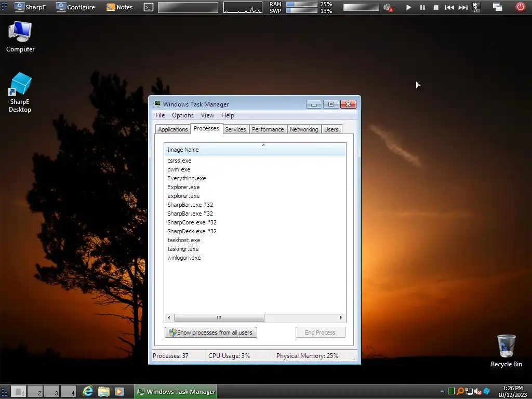
Task: Click the CPU usage graph in the top bar
Action: pyautogui.click(x=243, y=7)
